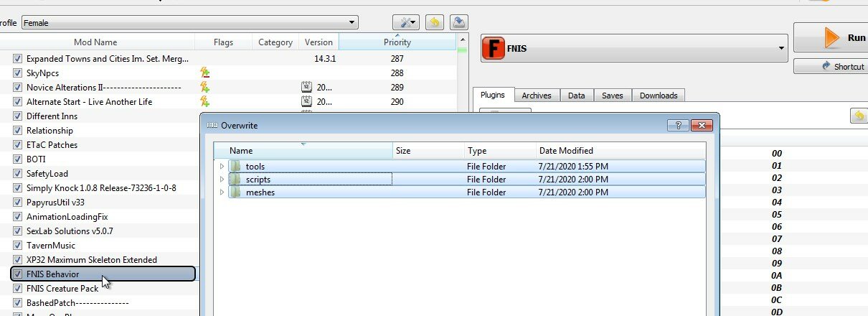
Task: Click the Shortcut button
Action: click(x=831, y=66)
